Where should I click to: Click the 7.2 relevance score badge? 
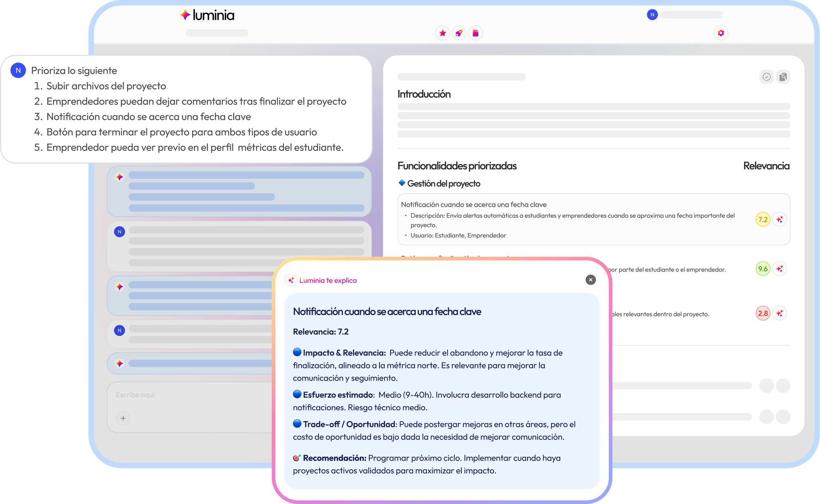763,219
